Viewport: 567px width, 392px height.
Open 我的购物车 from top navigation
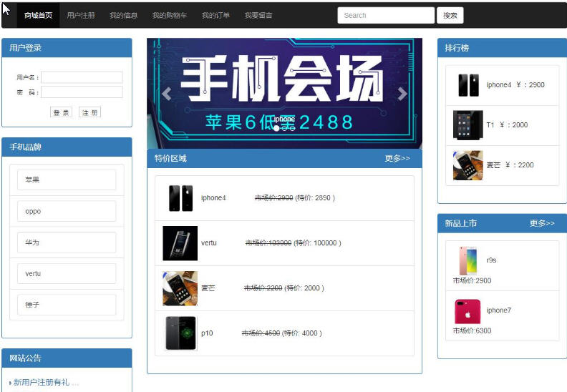(x=169, y=15)
